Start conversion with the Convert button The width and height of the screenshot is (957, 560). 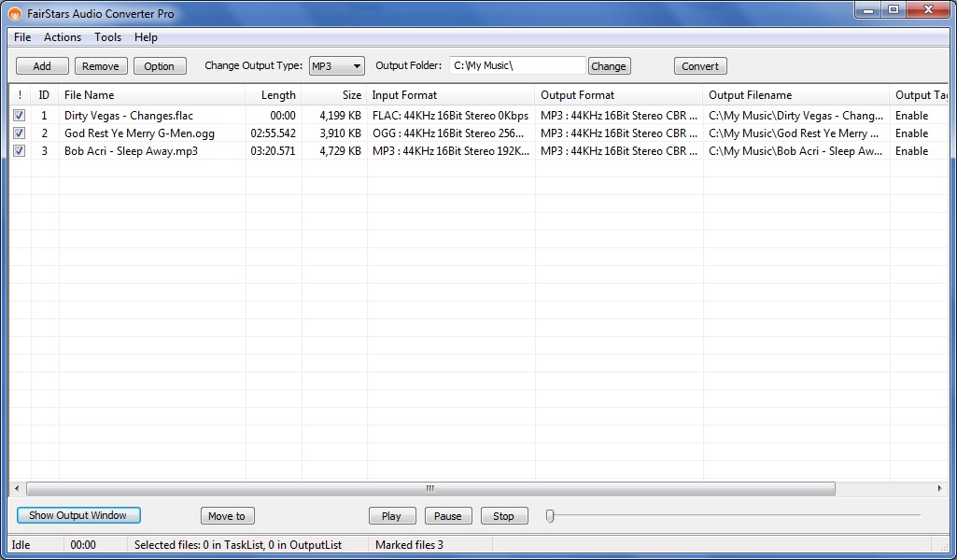[x=700, y=66]
